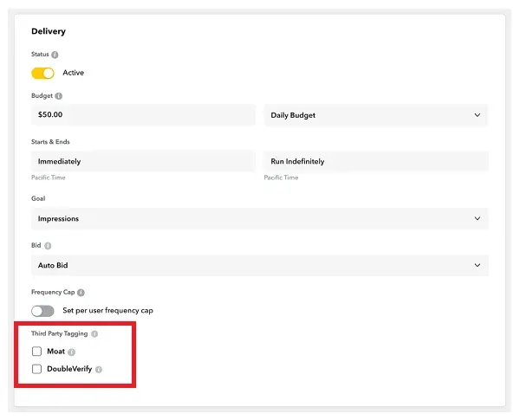This screenshot has height=420, width=520.
Task: Click the 'Set per user frequency cap' label text
Action: [107, 310]
